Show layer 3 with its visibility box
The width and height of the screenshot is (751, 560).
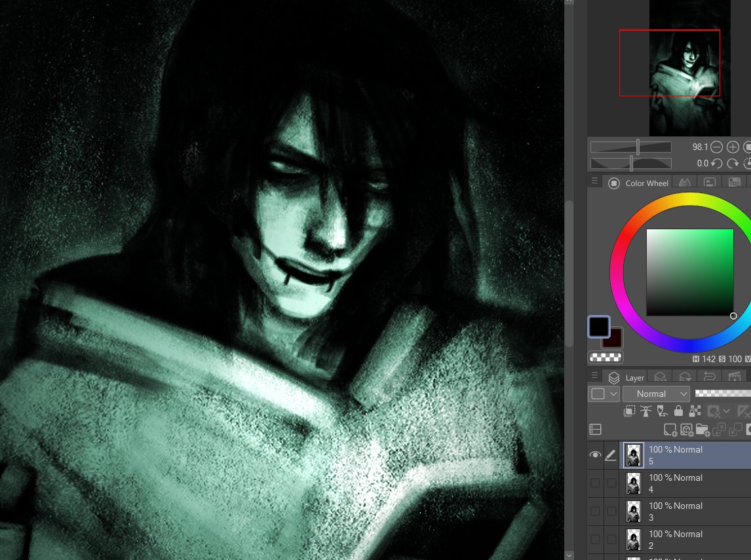coord(595,511)
